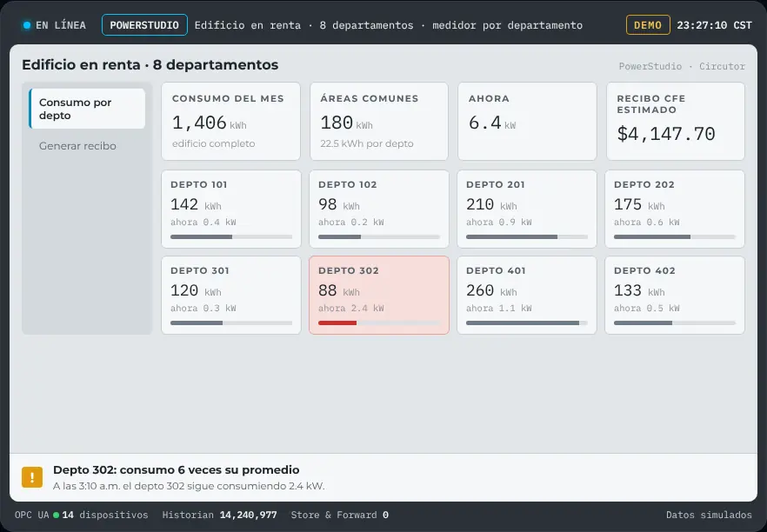Select the Depto 402 card
The height and width of the screenshot is (532, 767).
point(675,295)
